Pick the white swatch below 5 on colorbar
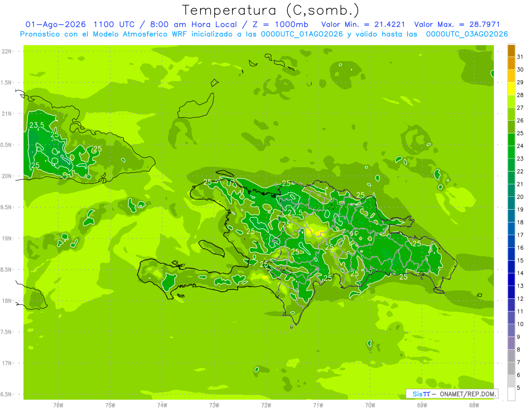Viewport: 532px width, 411px height. (511, 394)
